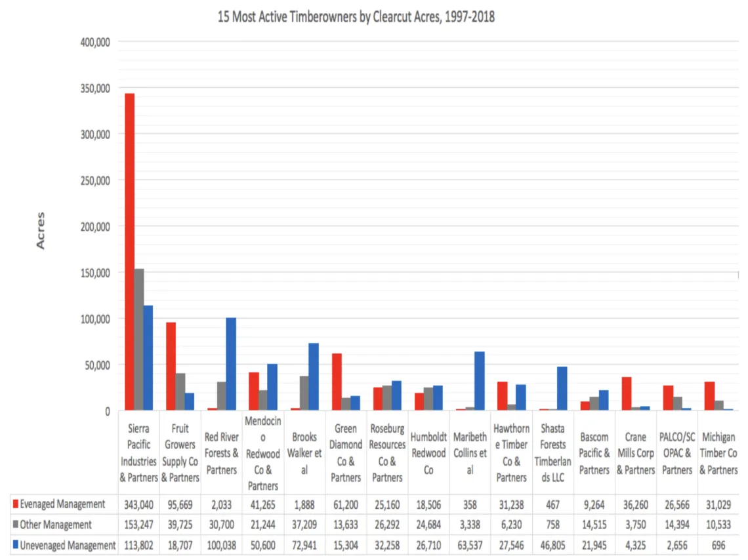Viewport: 748px width, 560px height.
Task: Click the table cell with value 36,260
Action: (x=635, y=505)
